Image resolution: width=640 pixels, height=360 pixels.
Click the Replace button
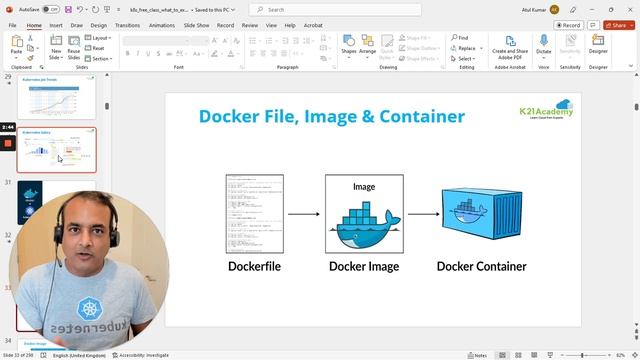463,48
